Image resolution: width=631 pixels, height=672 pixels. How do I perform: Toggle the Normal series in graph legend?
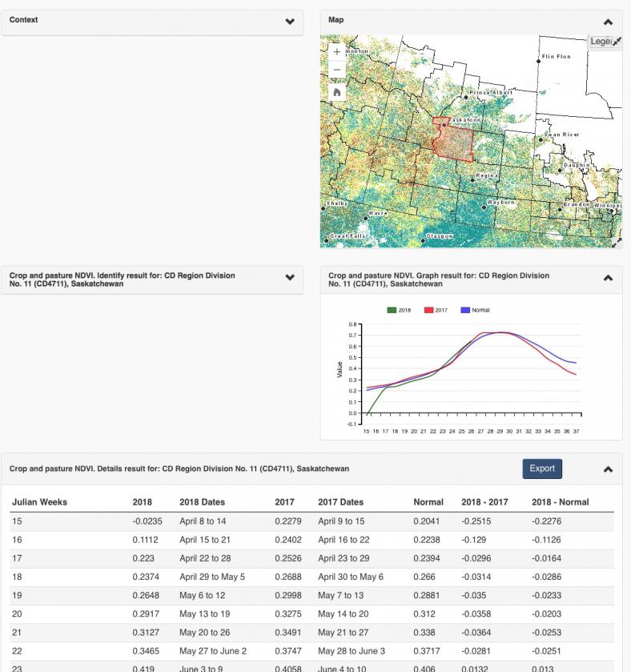tap(474, 310)
